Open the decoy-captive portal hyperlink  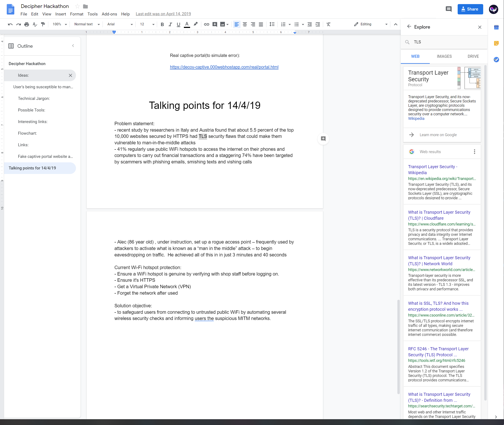(224, 67)
